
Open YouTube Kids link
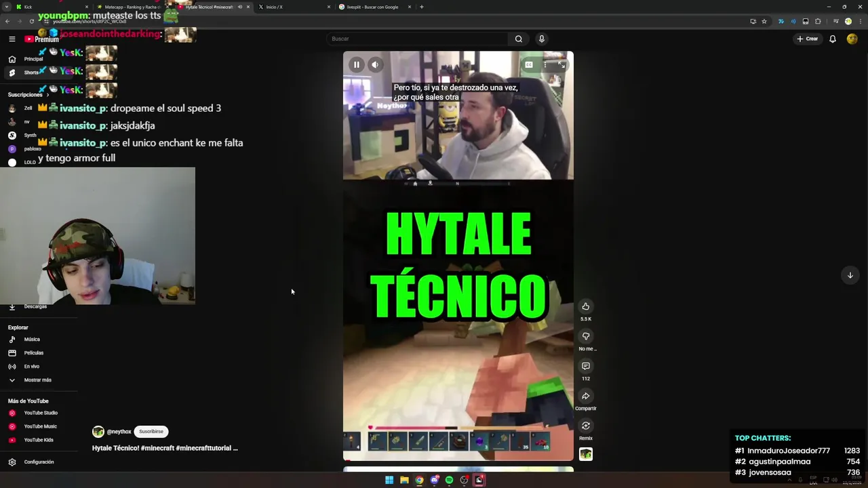pyautogui.click(x=39, y=440)
